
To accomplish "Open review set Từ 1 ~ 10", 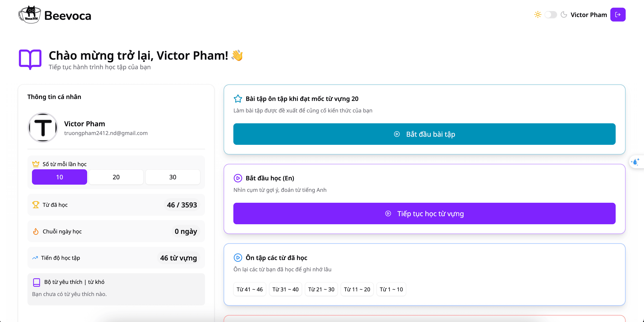I will coord(391,289).
